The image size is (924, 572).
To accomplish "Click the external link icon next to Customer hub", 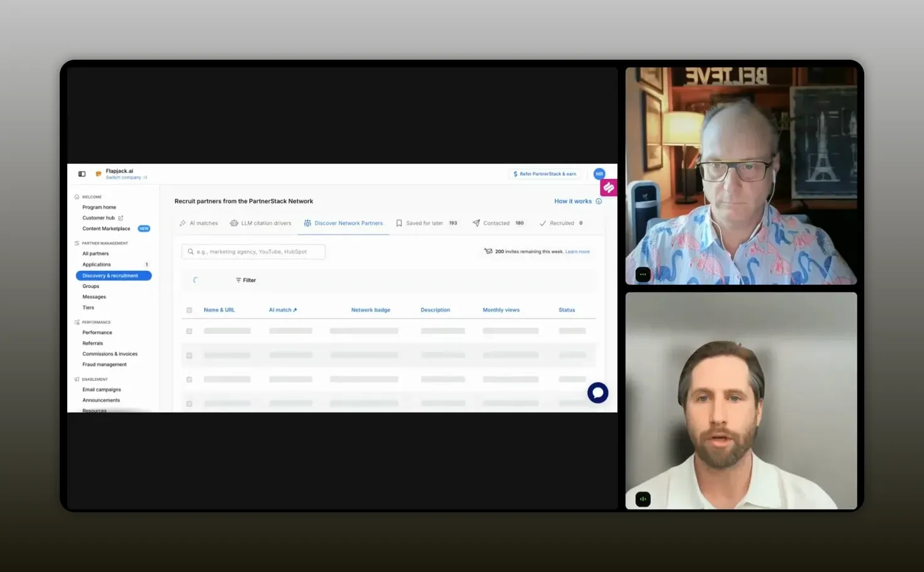I will tap(121, 218).
